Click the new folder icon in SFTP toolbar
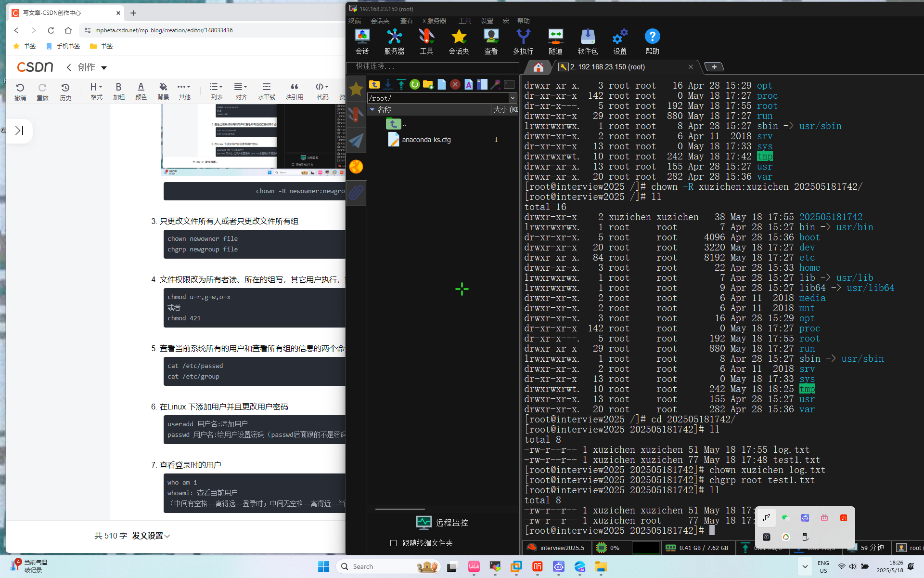The width and height of the screenshot is (924, 578). tap(428, 85)
